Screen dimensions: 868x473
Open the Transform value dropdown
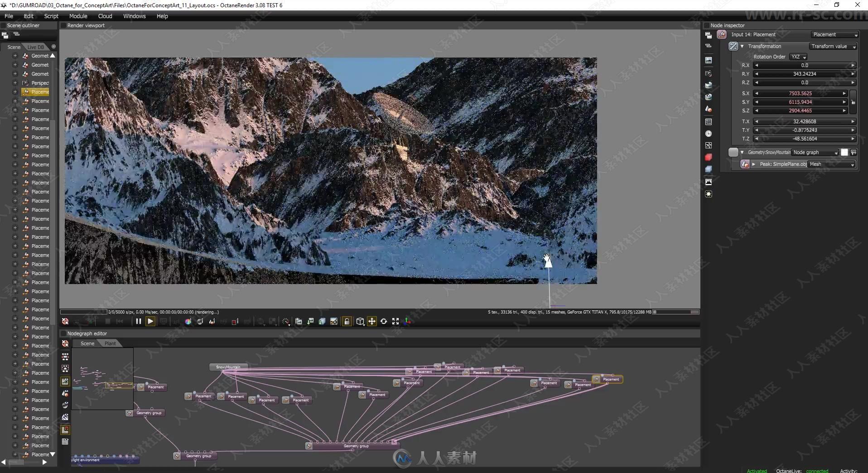(833, 46)
